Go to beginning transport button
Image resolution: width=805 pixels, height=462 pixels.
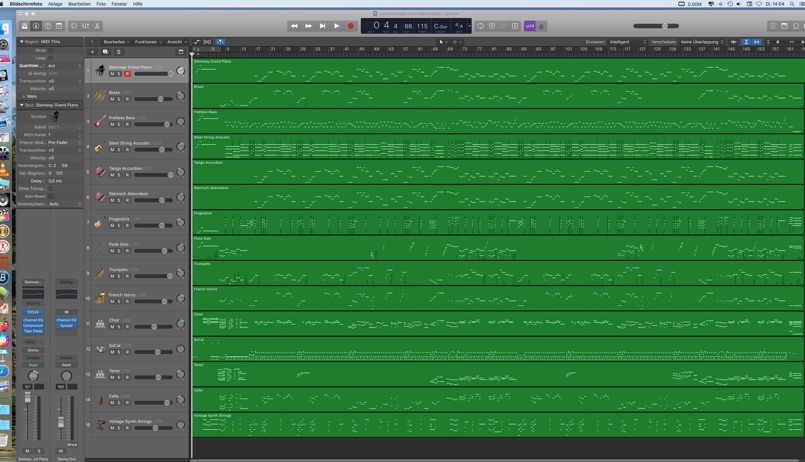pos(322,26)
